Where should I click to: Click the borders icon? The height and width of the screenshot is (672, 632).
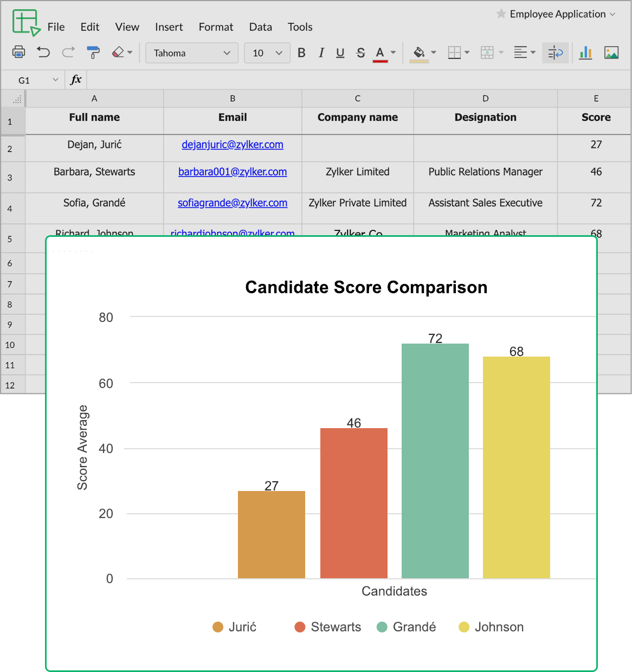[x=454, y=53]
